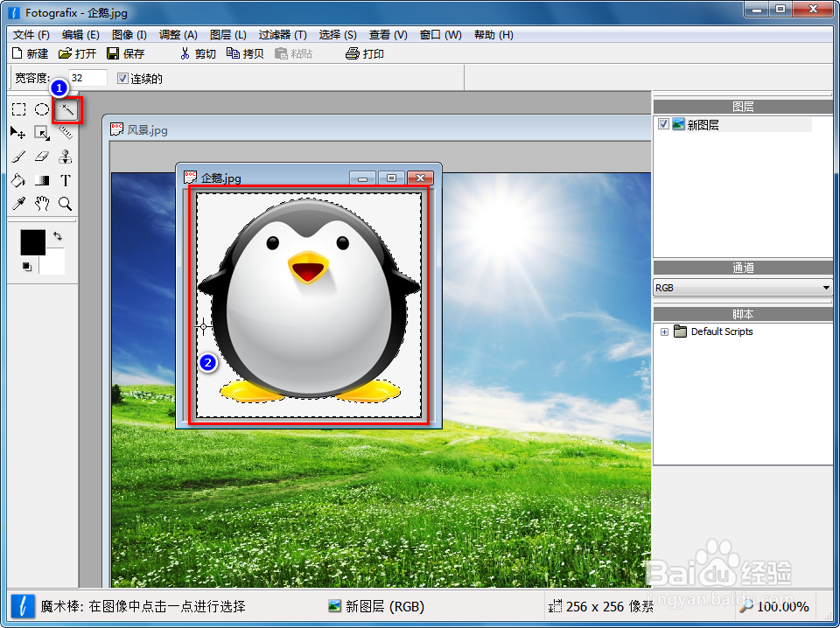Viewport: 840px width, 628px height.
Task: Select the 新图层 layer row
Action: tap(734, 125)
